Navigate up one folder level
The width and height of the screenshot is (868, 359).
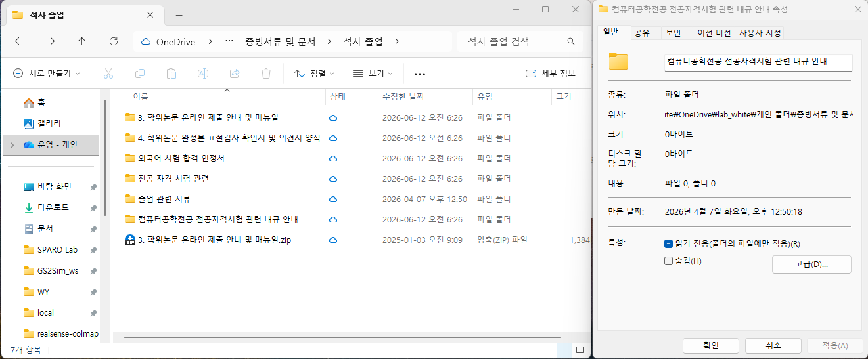pyautogui.click(x=82, y=41)
